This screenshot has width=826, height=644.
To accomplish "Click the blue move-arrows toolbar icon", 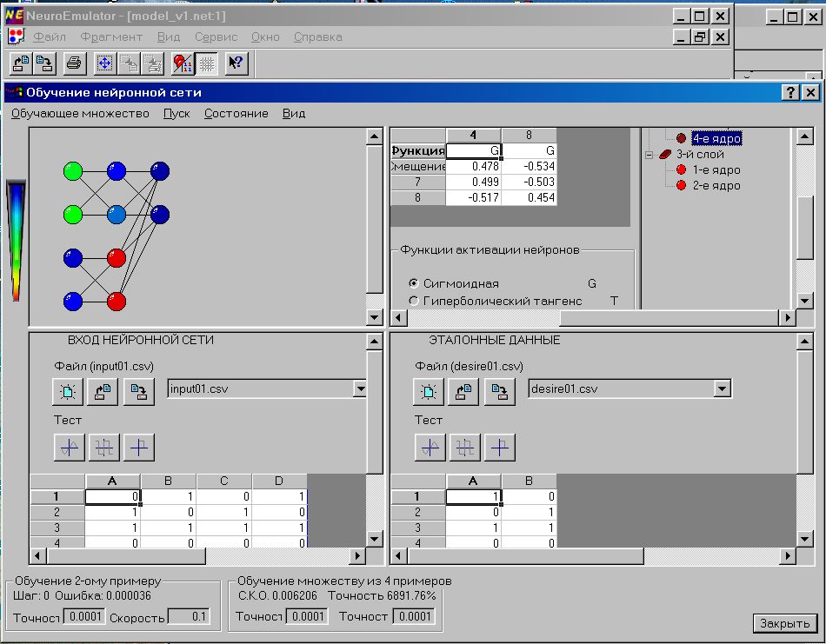I will [x=104, y=63].
